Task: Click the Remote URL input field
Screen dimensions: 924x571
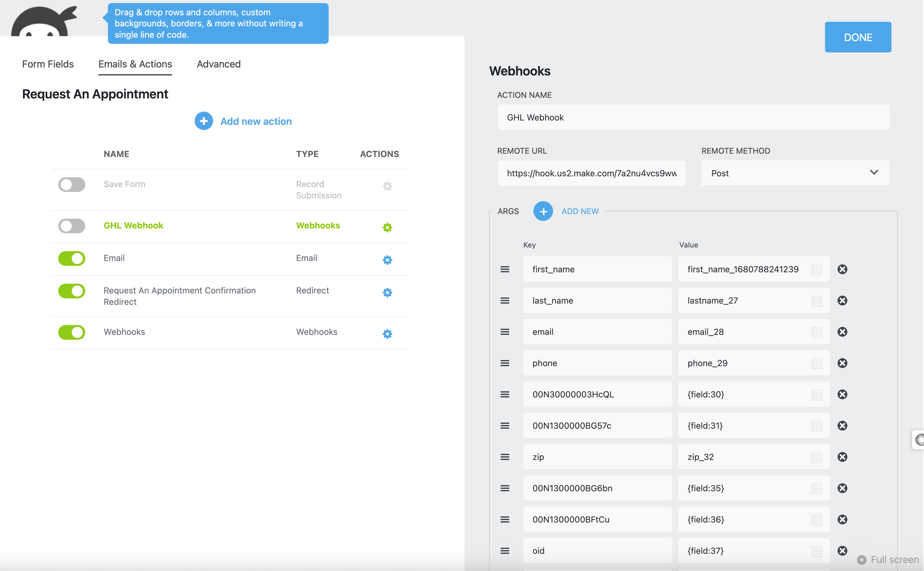Action: coord(591,173)
